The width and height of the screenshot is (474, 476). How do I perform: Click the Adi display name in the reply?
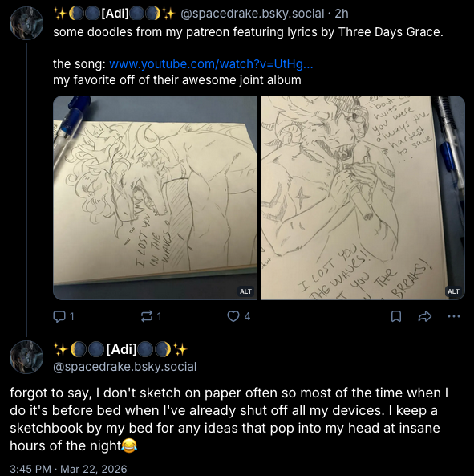(120, 349)
